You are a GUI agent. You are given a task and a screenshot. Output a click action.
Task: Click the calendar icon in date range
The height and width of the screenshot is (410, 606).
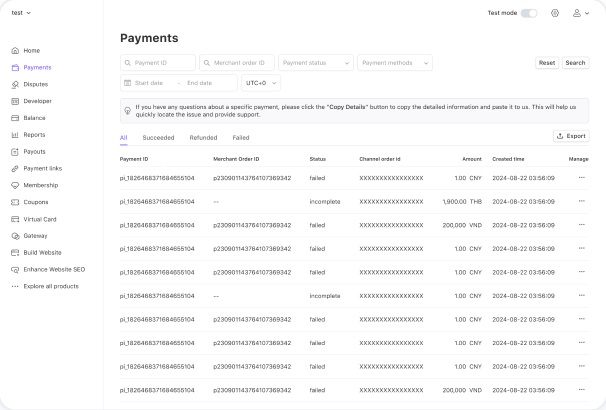[128, 83]
